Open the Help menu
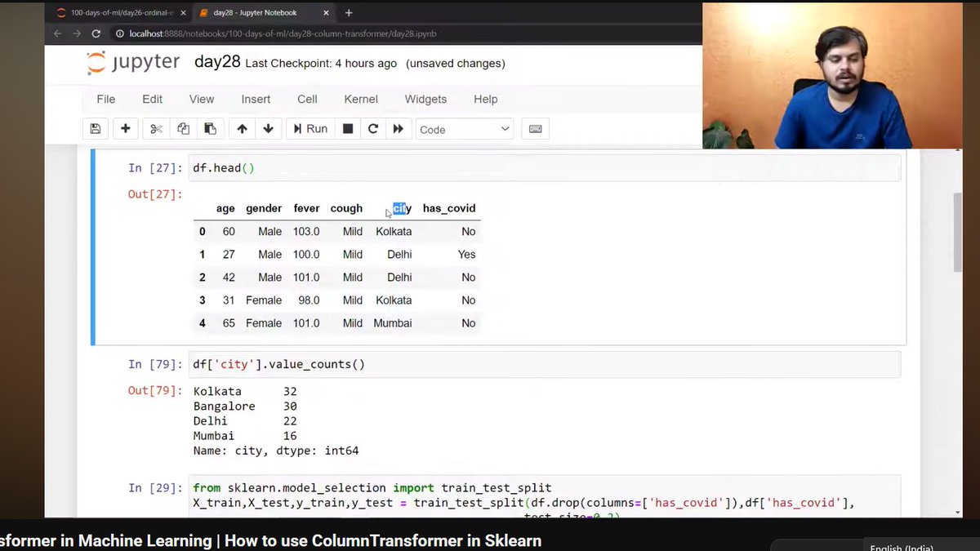This screenshot has width=980, height=551. point(485,99)
